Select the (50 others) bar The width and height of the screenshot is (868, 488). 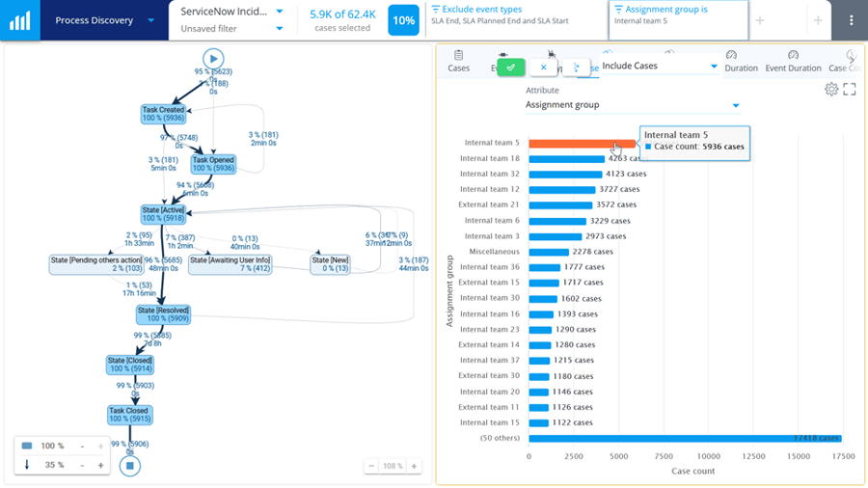[685, 439]
